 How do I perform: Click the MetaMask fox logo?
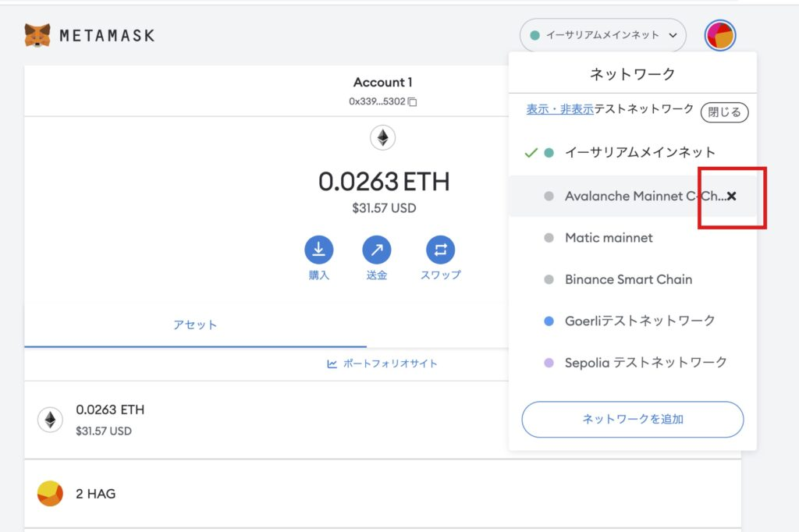(37, 35)
